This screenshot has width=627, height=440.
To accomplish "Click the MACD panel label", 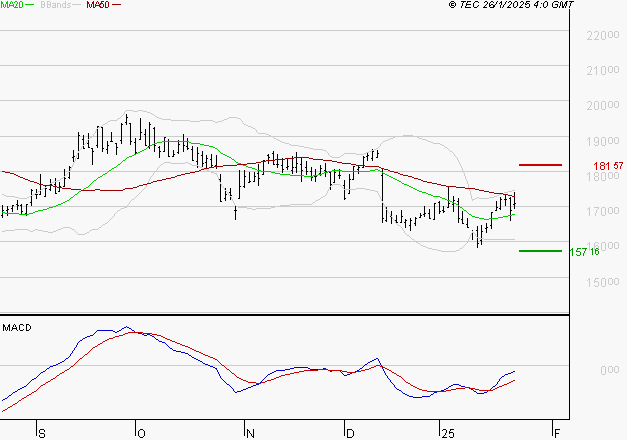I will click(17, 328).
